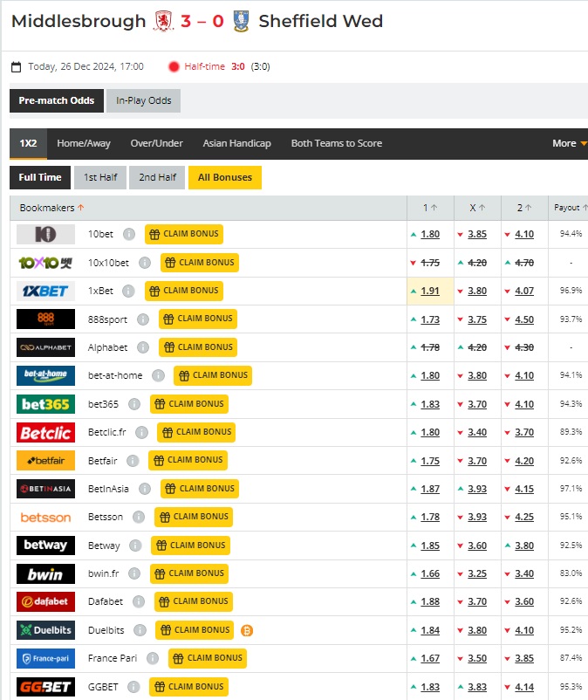Click the 1xBet bookmaker logo
The width and height of the screenshot is (588, 700).
[x=45, y=291]
